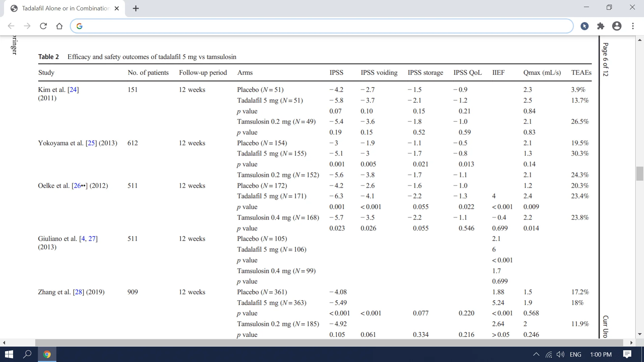The height and width of the screenshot is (362, 644).
Task: Click horizontal scrollbar left arrow
Action: click(x=4, y=343)
